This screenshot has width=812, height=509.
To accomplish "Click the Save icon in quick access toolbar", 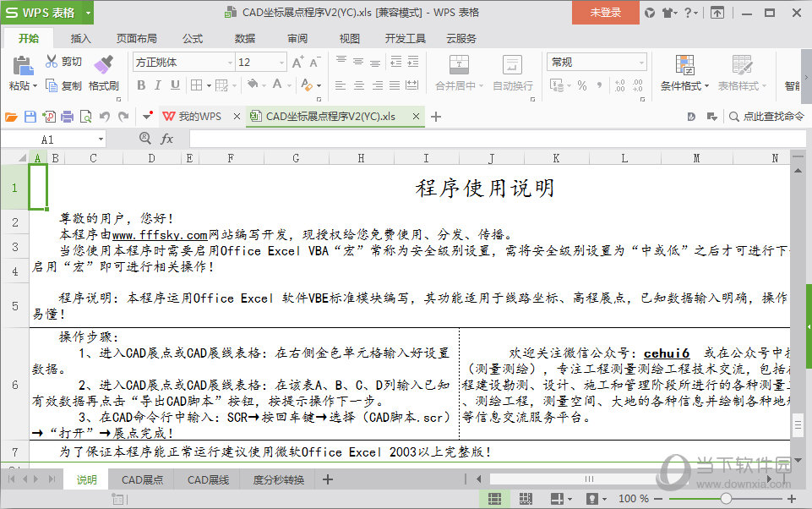I will pyautogui.click(x=30, y=117).
